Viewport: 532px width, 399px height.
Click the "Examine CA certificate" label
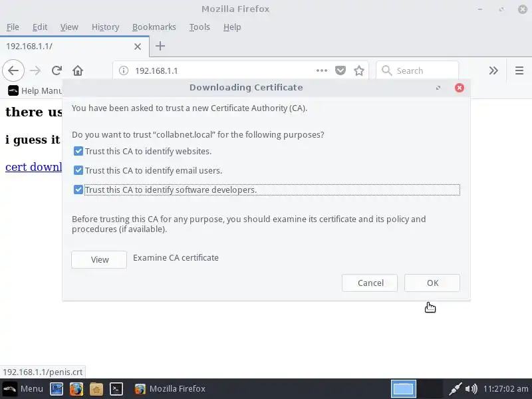pyautogui.click(x=176, y=258)
